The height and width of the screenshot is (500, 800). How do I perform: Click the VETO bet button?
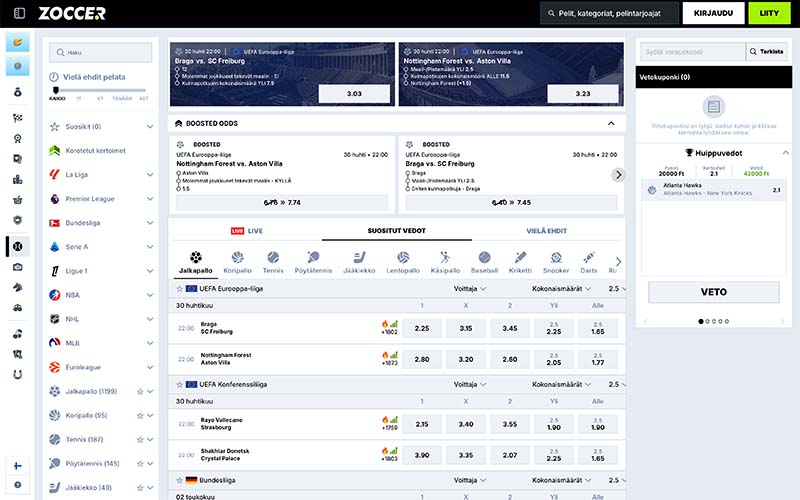[714, 292]
